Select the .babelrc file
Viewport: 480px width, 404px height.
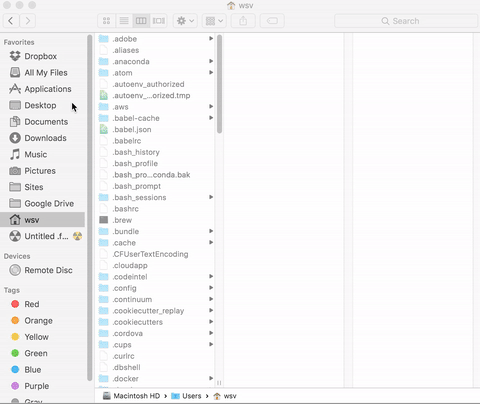click(155, 141)
